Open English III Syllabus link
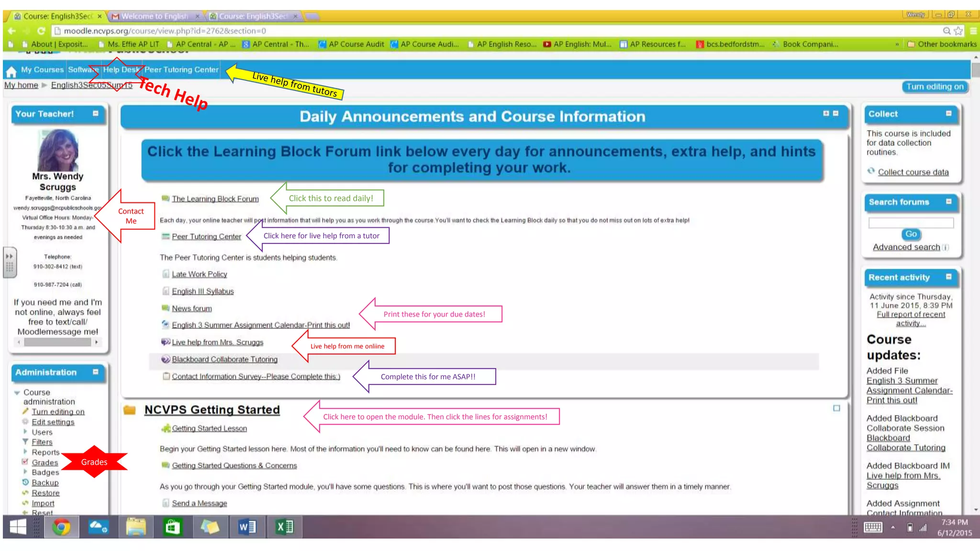The image size is (980, 551). point(203,291)
